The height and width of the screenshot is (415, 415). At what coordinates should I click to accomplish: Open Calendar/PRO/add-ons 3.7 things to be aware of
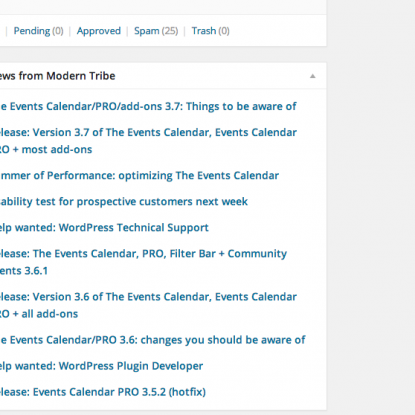[x=148, y=106]
